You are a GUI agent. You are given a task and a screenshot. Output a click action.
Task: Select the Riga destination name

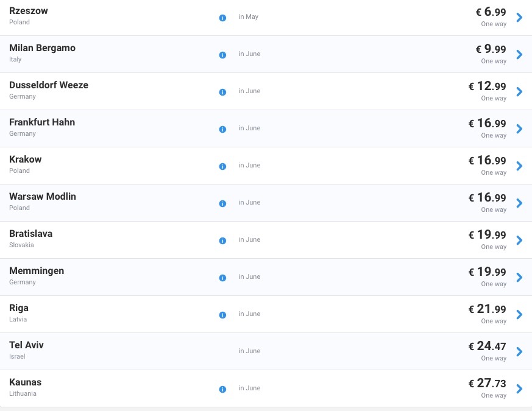19,308
